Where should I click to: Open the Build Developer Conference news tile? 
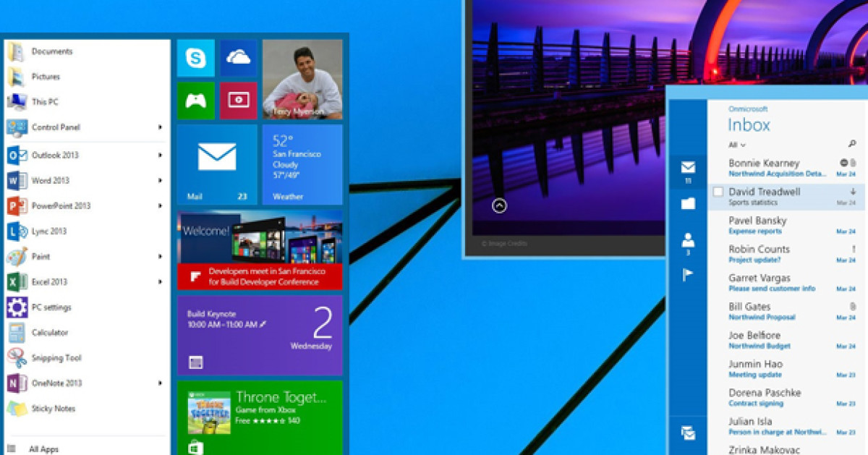tap(260, 250)
